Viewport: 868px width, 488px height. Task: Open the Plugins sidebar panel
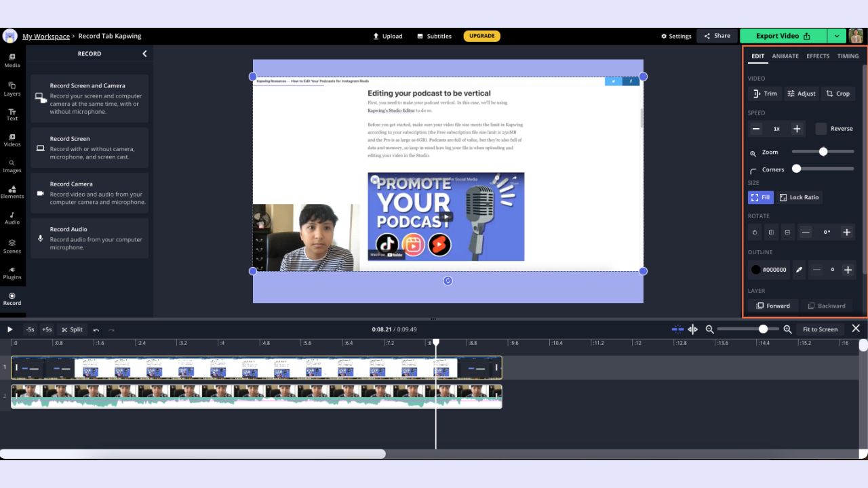coord(12,272)
